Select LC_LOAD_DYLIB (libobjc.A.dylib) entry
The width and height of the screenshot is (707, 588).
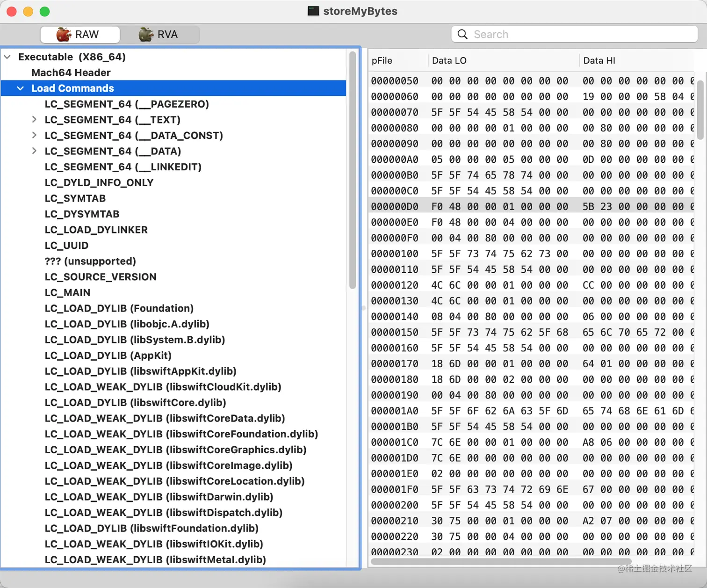tap(127, 324)
